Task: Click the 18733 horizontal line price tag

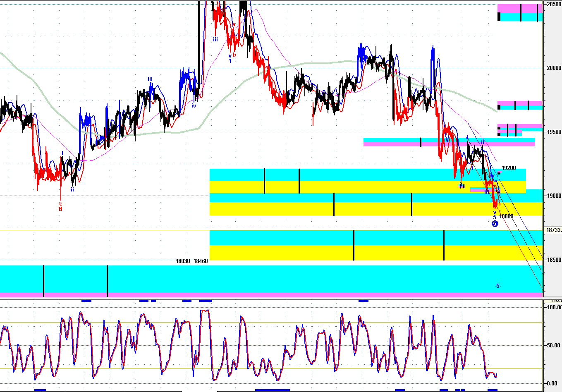Action: point(554,230)
